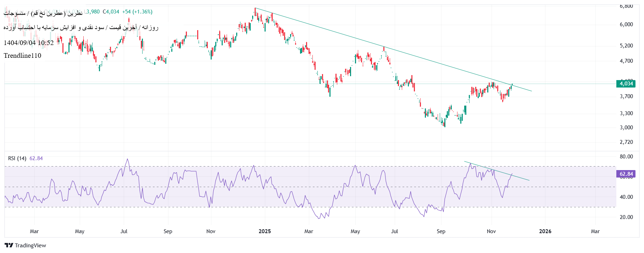Click the 5,200 level on the price scale

[626, 46]
